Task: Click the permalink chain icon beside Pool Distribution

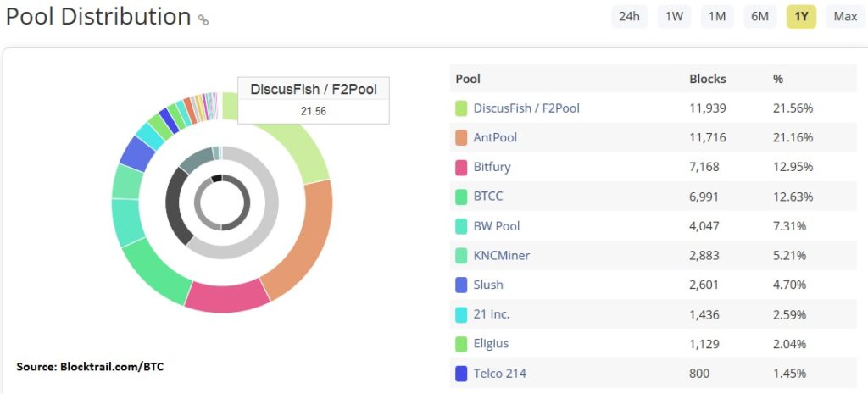Action: [x=203, y=20]
